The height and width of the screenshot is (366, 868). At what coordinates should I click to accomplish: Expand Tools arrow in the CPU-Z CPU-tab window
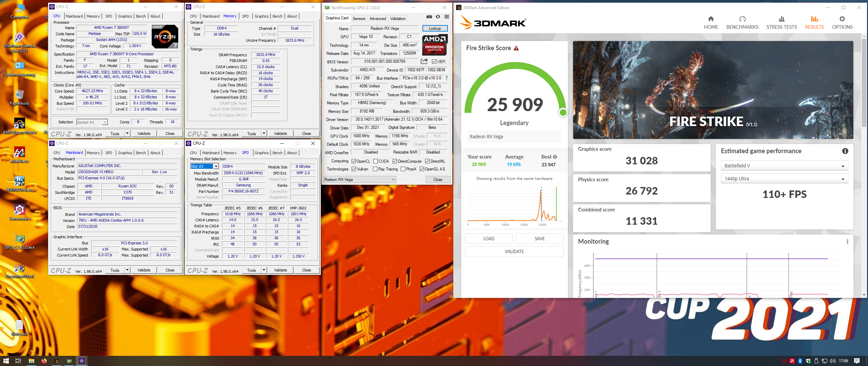point(127,134)
